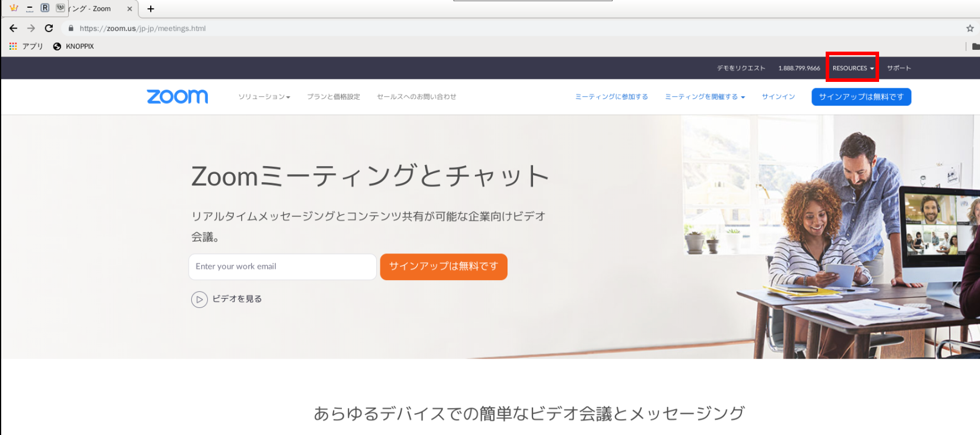This screenshot has height=435, width=980.
Task: Click orange サインアップは無料です button
Action: [443, 266]
